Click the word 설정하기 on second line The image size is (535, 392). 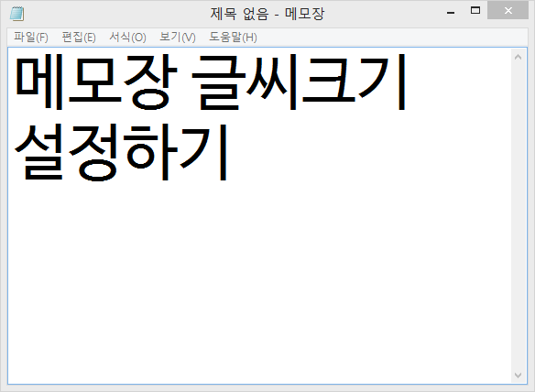[x=121, y=152]
